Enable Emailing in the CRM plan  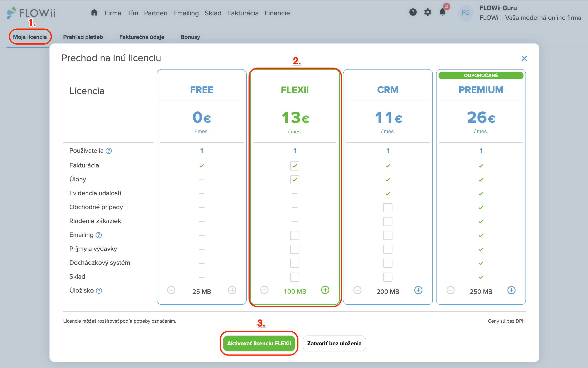[x=388, y=235]
